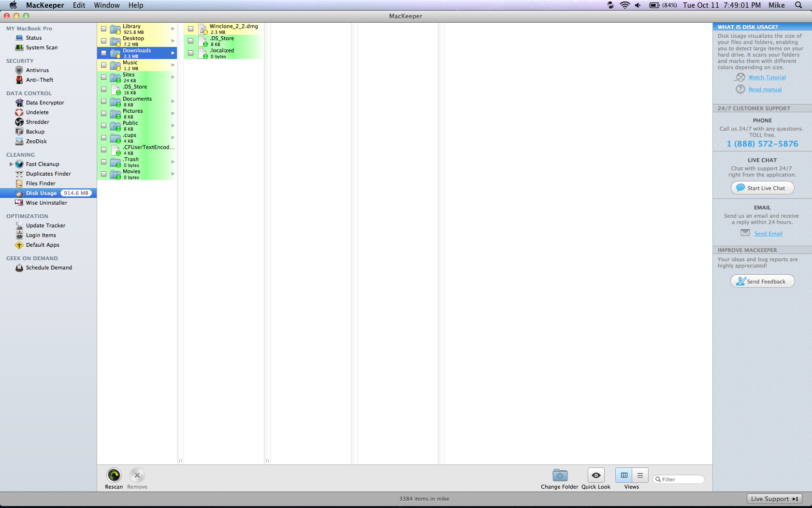The height and width of the screenshot is (508, 812).
Task: Open the Mike user menu
Action: [777, 5]
